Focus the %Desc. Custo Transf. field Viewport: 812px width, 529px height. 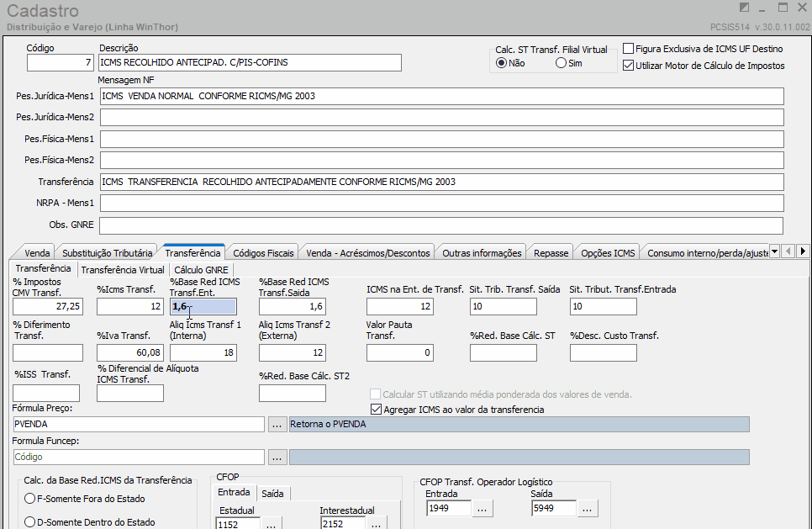pyautogui.click(x=604, y=353)
